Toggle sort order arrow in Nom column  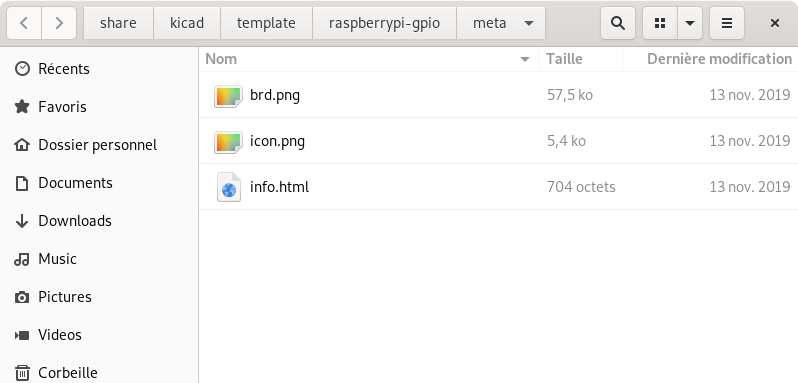click(x=525, y=60)
